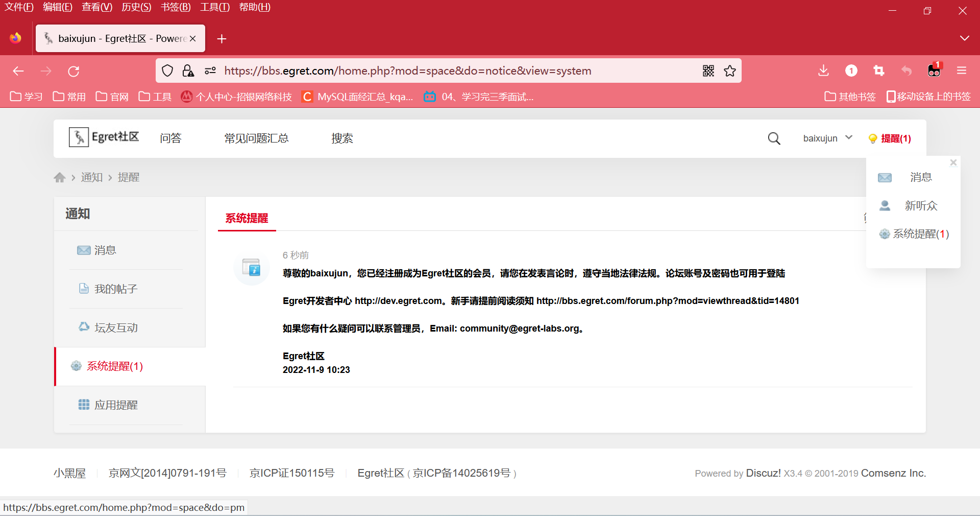Open 04、学习完三季面试 bookmark
Screen dimensions: 980x516
[479, 97]
